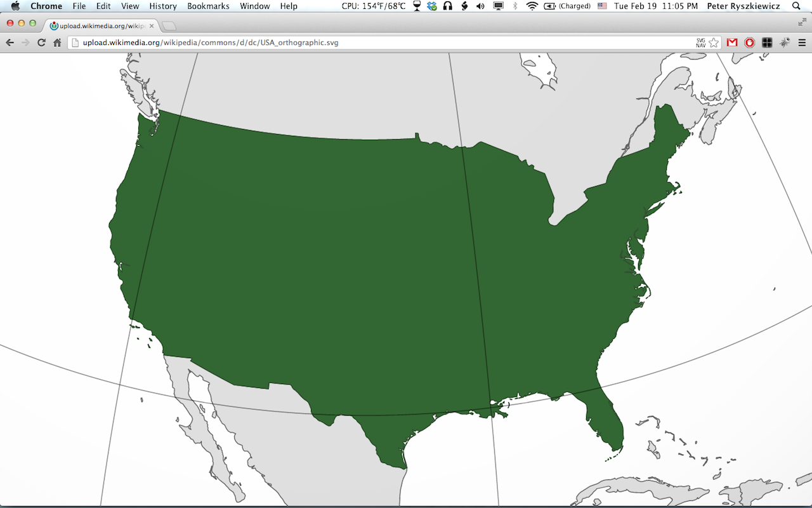Screen dimensions: 812x508
Task: Open the Chrome hamburger menu
Action: coord(802,43)
